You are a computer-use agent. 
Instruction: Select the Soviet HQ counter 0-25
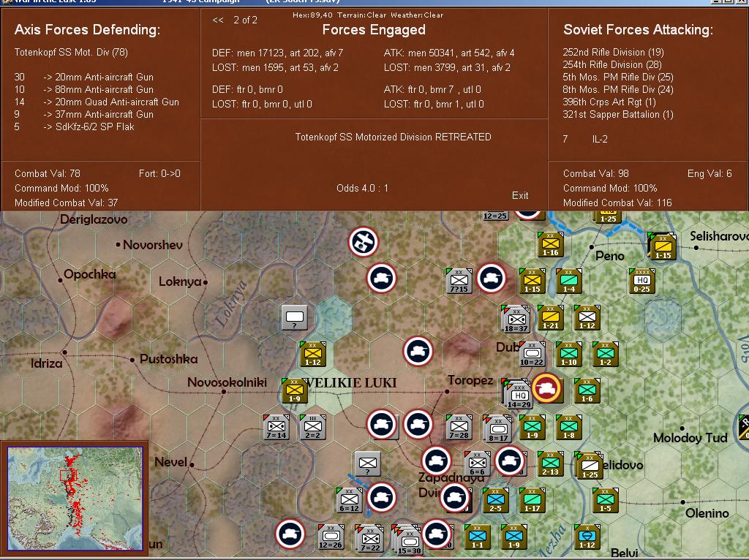641,281
